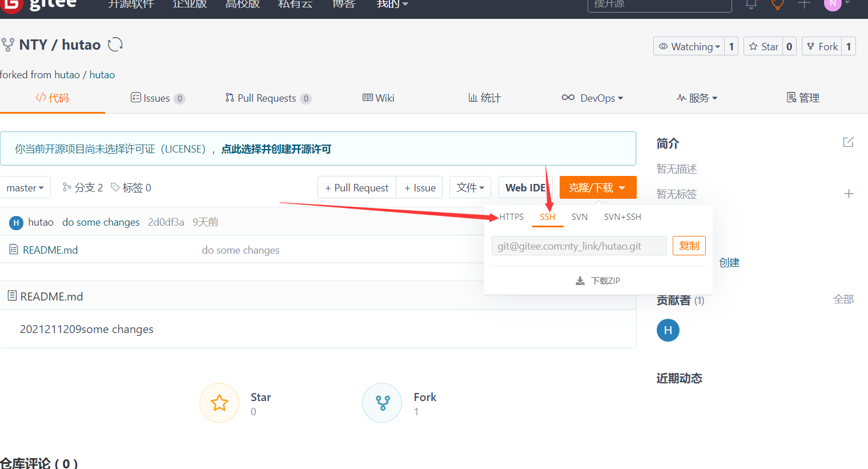Open the Wiki tab

pos(378,98)
